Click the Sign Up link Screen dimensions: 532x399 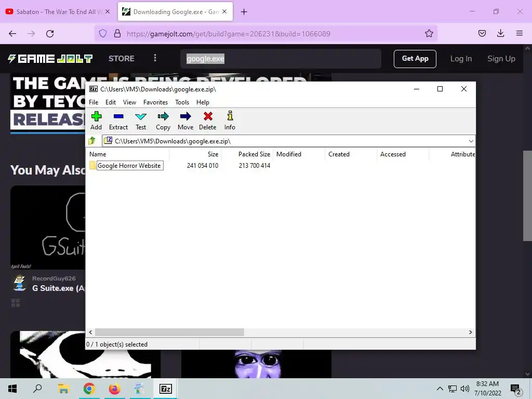pyautogui.click(x=501, y=59)
